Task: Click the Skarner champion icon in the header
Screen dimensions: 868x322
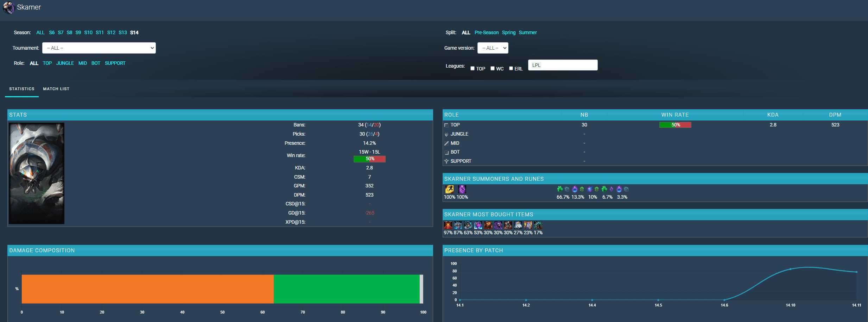Action: (8, 7)
